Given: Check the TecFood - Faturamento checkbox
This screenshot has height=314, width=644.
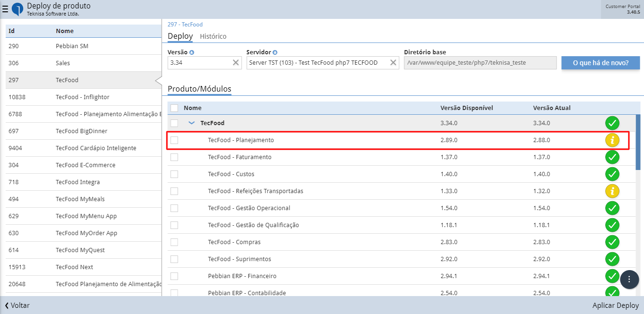Looking at the screenshot, I should tap(174, 157).
